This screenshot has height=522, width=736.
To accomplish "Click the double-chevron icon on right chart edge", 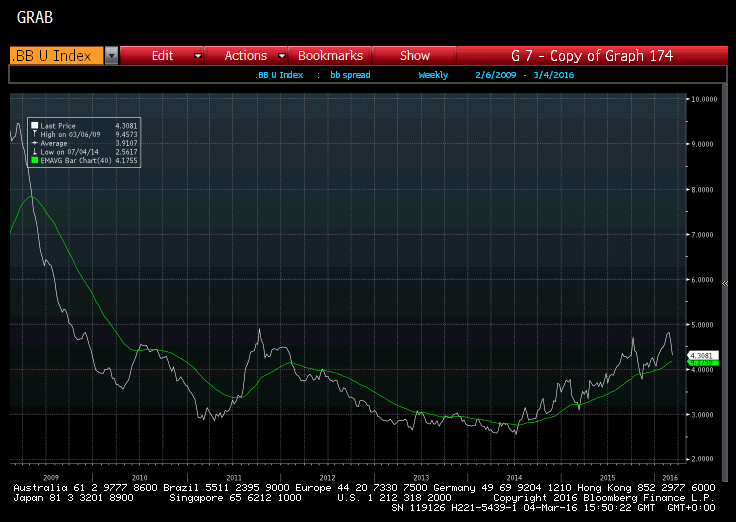I will click(725, 284).
